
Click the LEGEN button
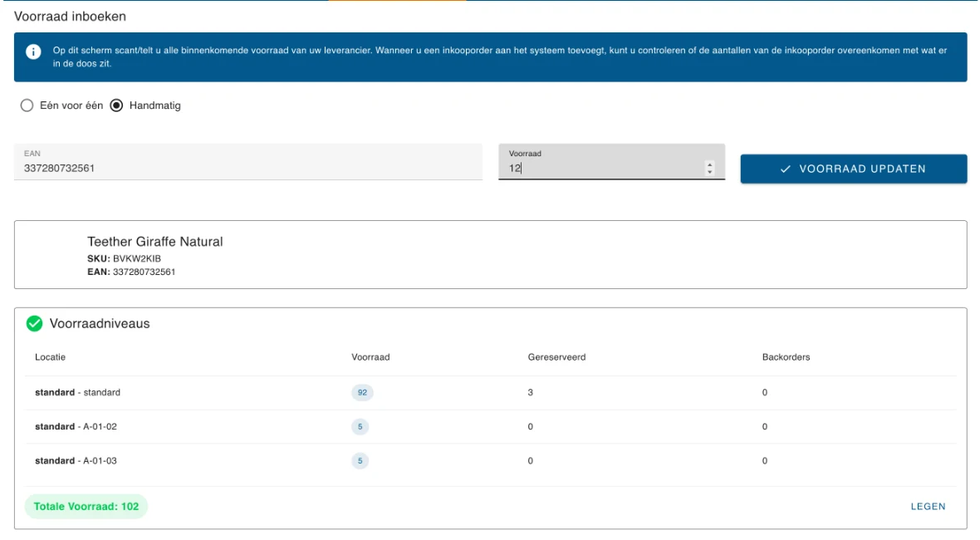(x=929, y=506)
